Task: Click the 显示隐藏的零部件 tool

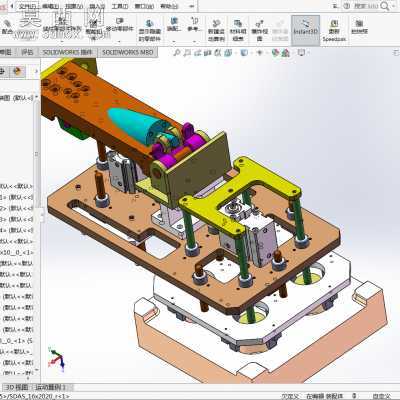Action: [150, 31]
